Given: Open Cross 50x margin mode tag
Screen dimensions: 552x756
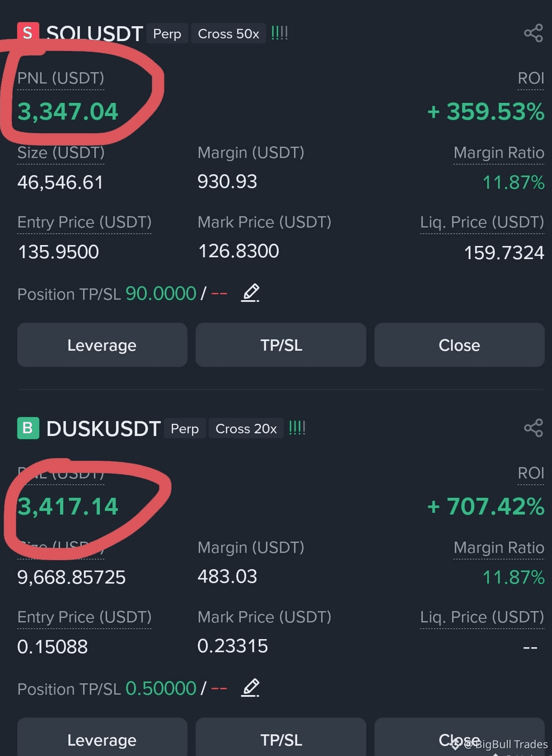Looking at the screenshot, I should [x=229, y=33].
